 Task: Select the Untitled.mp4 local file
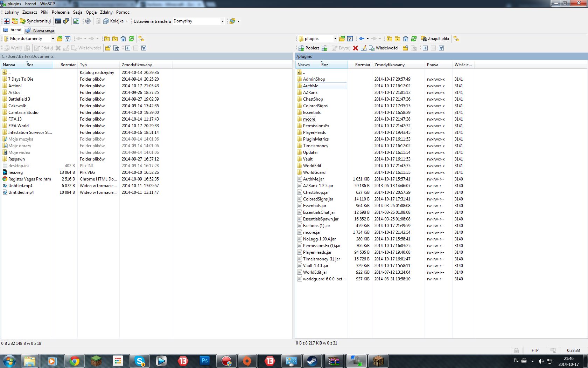(x=20, y=186)
